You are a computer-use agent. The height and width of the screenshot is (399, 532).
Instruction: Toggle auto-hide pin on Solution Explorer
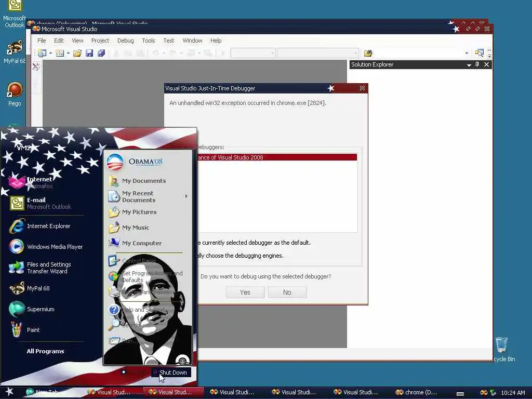point(477,64)
